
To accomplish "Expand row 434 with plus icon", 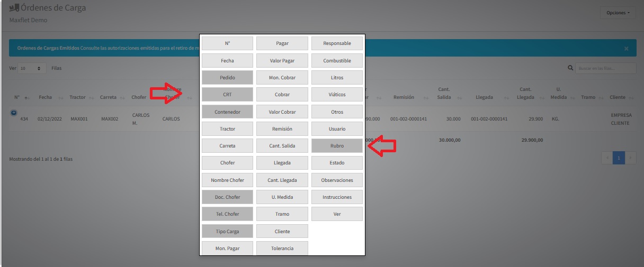I will [14, 113].
